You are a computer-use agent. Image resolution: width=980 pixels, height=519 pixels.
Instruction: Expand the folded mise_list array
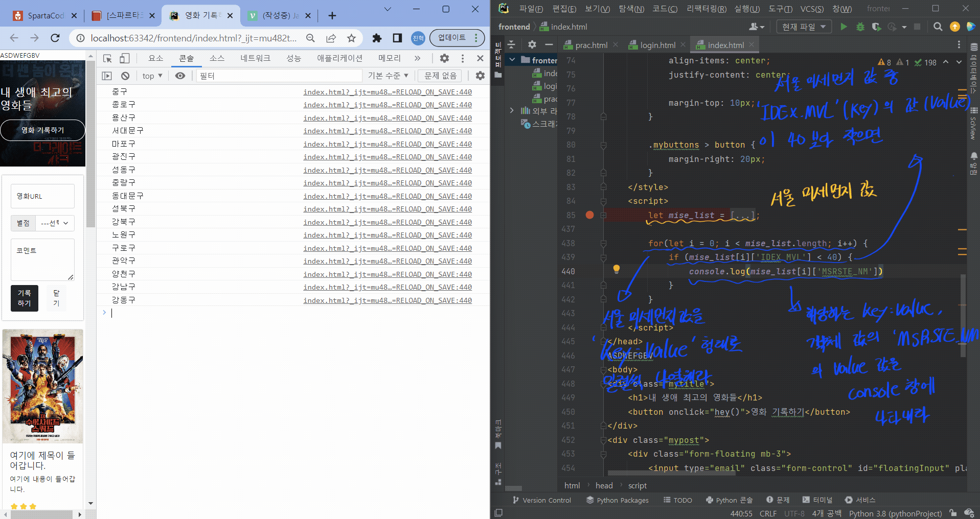pos(742,215)
